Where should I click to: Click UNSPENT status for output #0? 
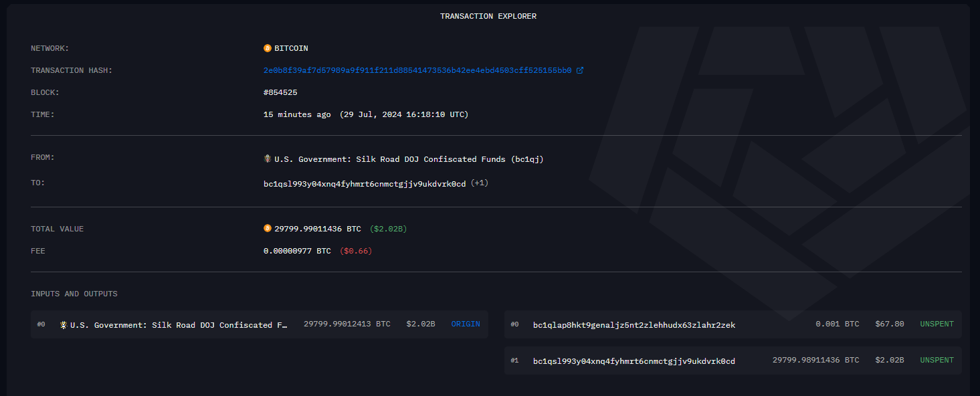click(x=937, y=324)
